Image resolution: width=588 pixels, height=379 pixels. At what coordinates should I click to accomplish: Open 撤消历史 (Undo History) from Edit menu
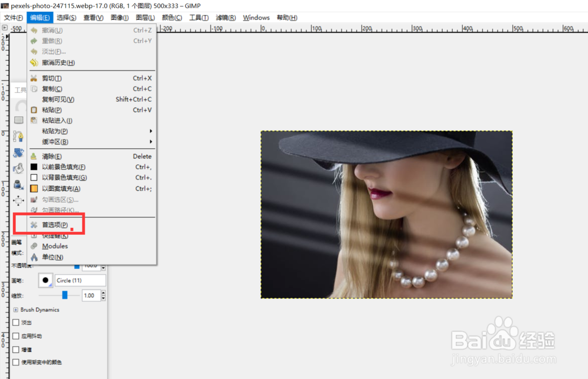pyautogui.click(x=92, y=62)
